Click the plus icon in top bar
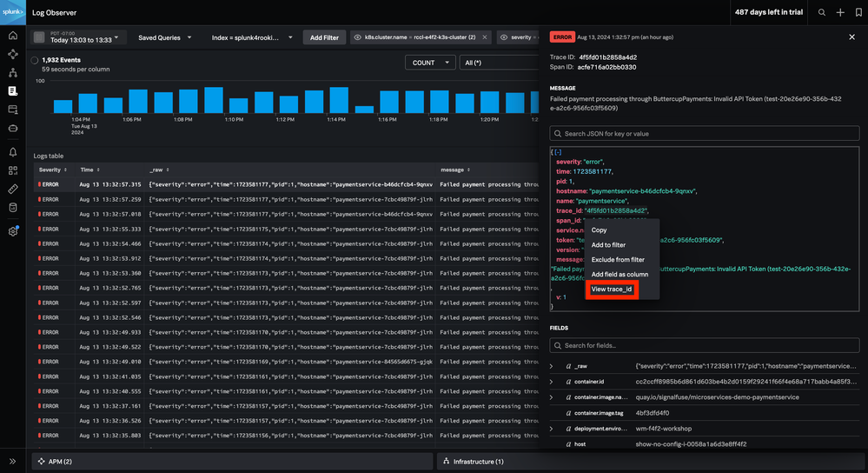 [x=840, y=13]
